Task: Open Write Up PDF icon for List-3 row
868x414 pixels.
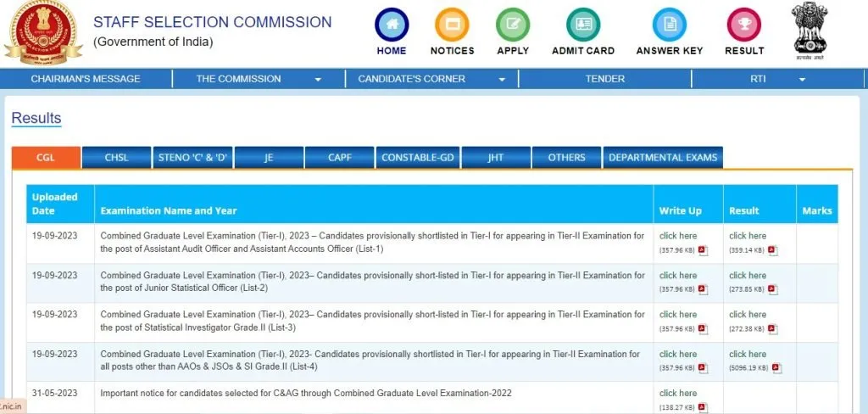Action: tap(703, 328)
